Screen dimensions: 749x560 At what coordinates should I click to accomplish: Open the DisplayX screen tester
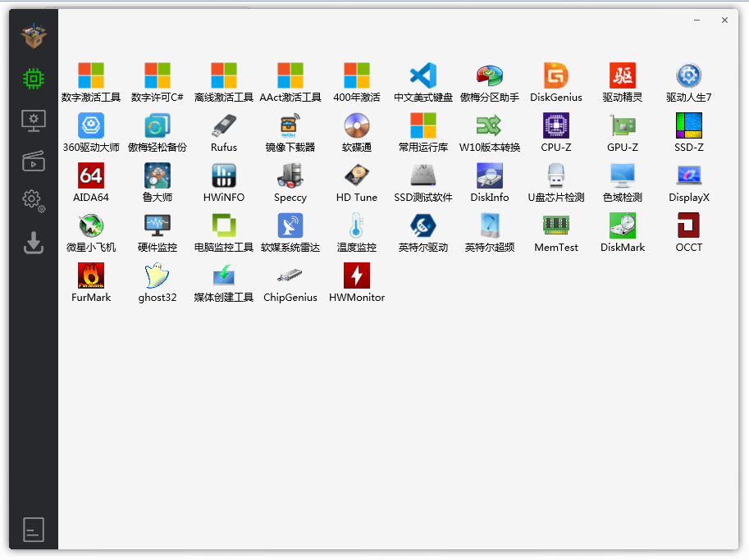coord(688,176)
